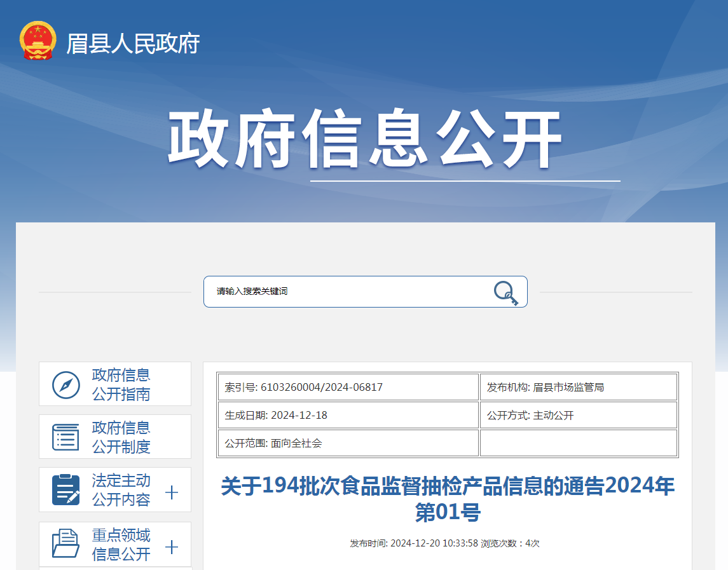Click the 194批次食品监督抽检 article title
Viewport: 728px width, 570px height.
click(448, 499)
